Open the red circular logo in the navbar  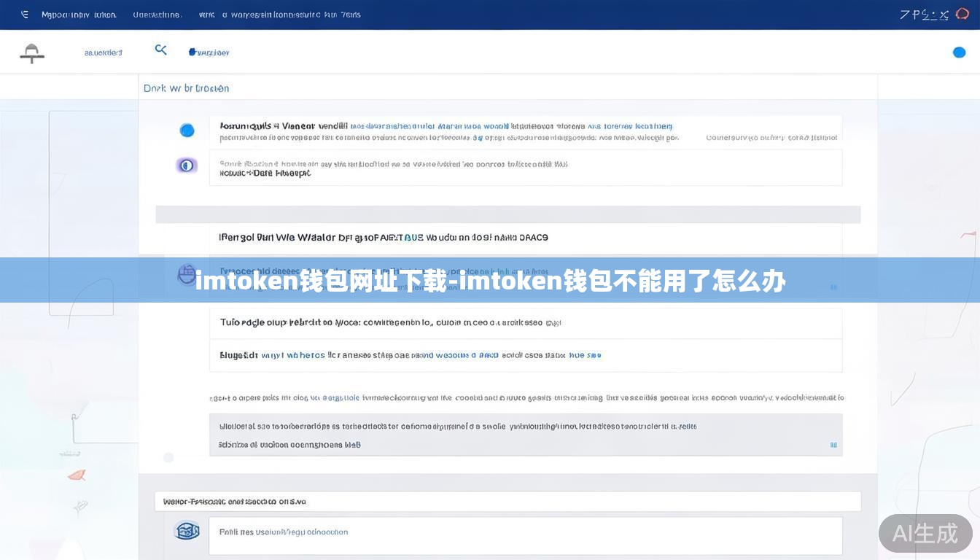click(x=961, y=14)
